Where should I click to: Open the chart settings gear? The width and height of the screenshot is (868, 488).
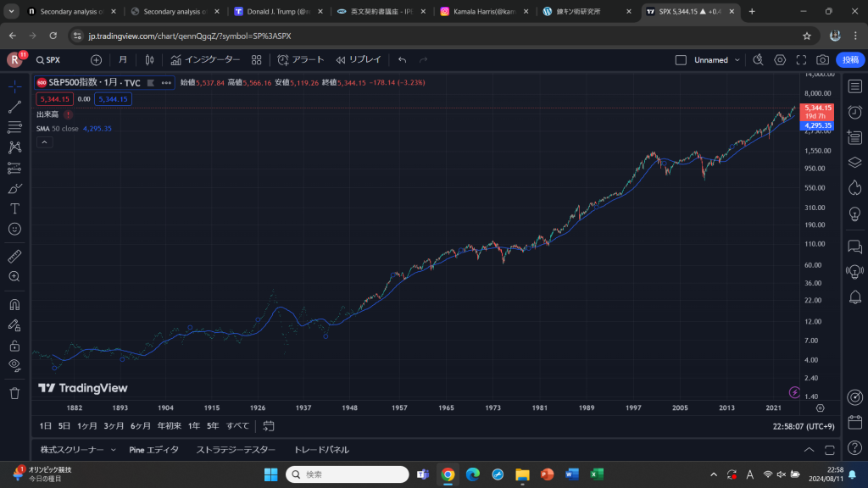pyautogui.click(x=780, y=60)
